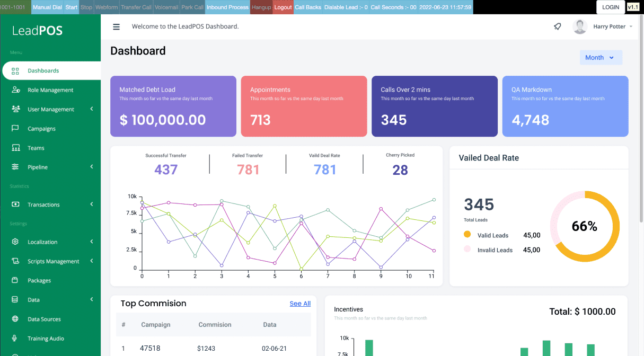Open the Calls Over 2 mins card

(x=435, y=106)
